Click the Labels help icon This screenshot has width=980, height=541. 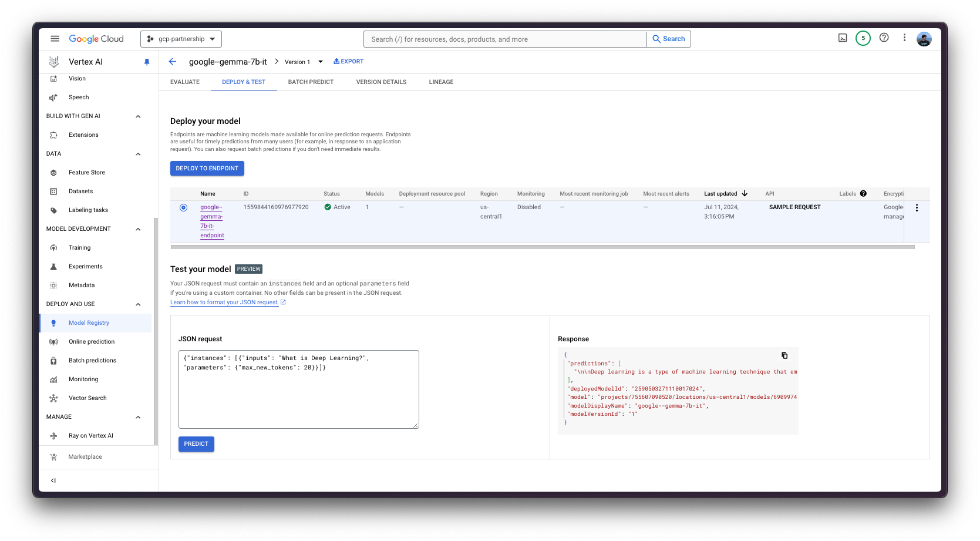click(x=863, y=193)
